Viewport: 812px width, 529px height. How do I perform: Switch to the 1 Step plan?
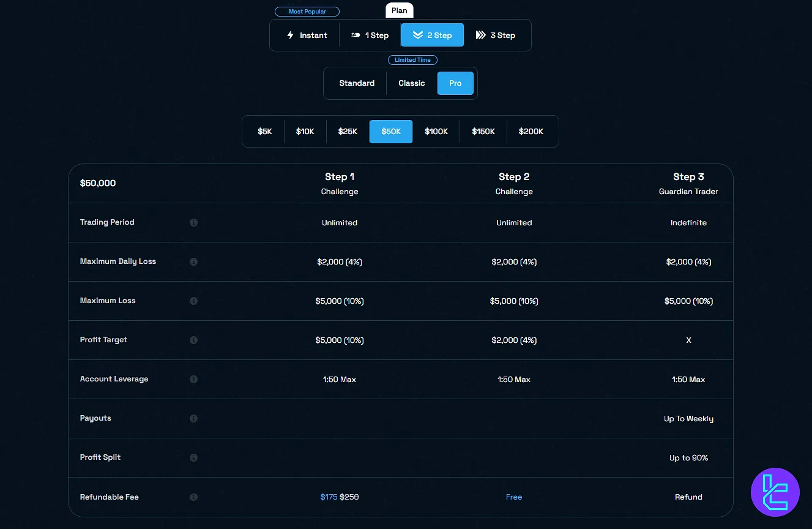370,36
